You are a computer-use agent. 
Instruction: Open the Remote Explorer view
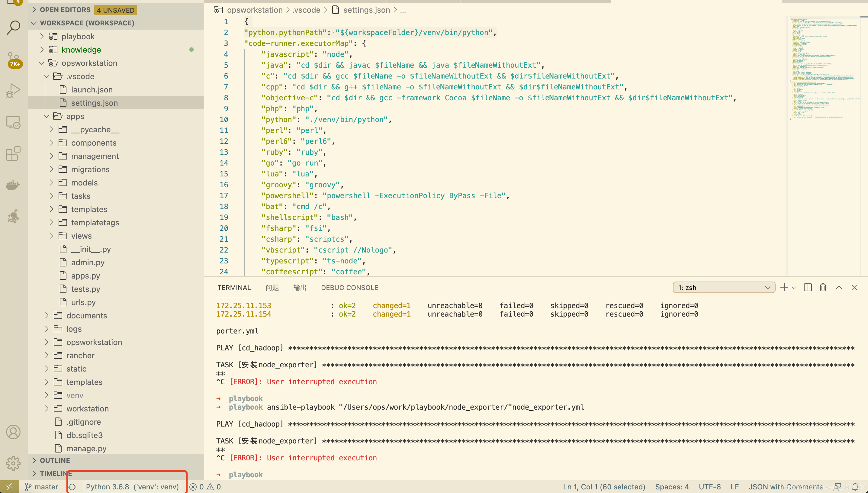[14, 123]
